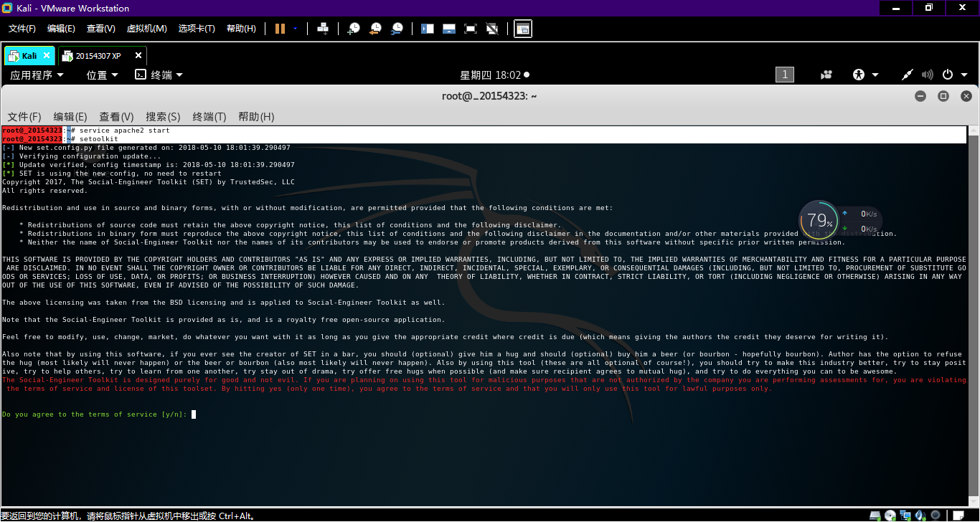The image size is (980, 522).
Task: Open the 虚拟机(M) menu
Action: [x=146, y=29]
